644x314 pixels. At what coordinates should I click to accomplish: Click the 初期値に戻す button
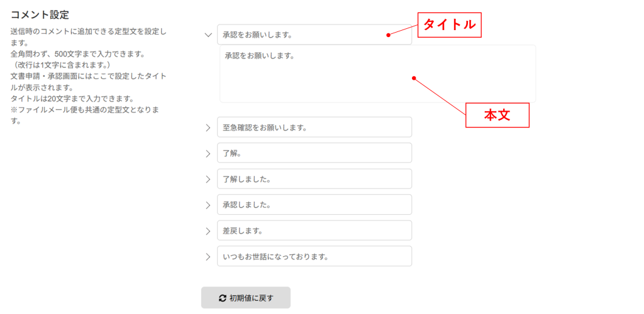[x=246, y=298]
